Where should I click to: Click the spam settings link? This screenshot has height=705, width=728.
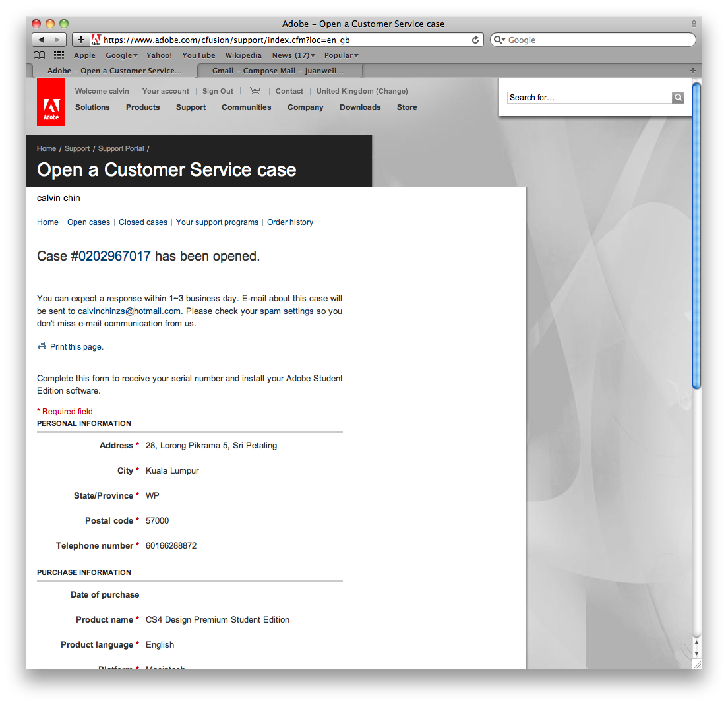(286, 311)
